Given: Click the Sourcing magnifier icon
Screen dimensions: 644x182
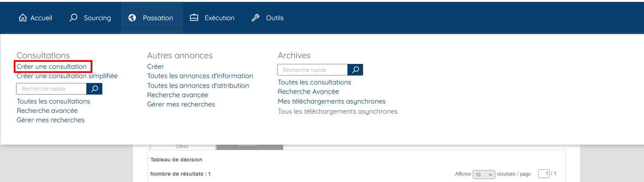Looking at the screenshot, I should 74,18.
